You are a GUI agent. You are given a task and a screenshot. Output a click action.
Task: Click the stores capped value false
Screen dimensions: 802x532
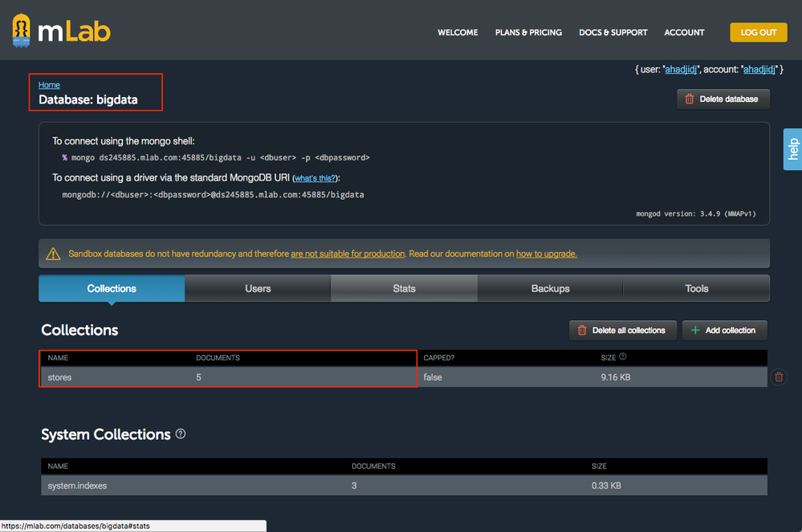coord(433,378)
